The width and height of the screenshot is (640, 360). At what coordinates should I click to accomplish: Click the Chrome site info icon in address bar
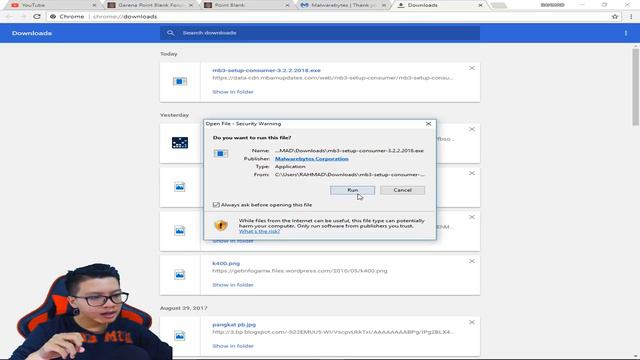pyautogui.click(x=53, y=17)
